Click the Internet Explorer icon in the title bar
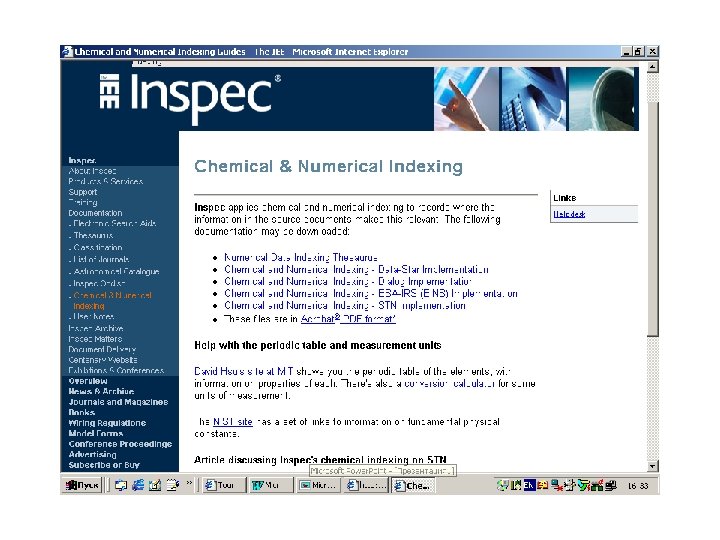The image size is (720, 540). pyautogui.click(x=68, y=51)
